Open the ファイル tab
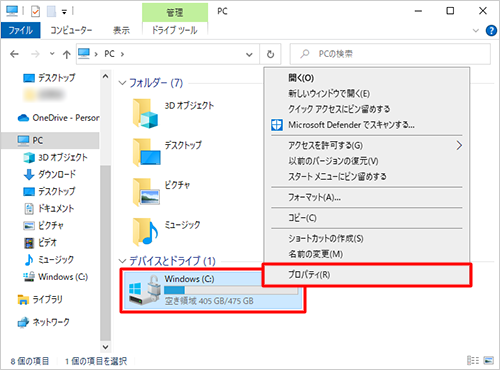Screen dimensions: 500x370 coord(21,30)
